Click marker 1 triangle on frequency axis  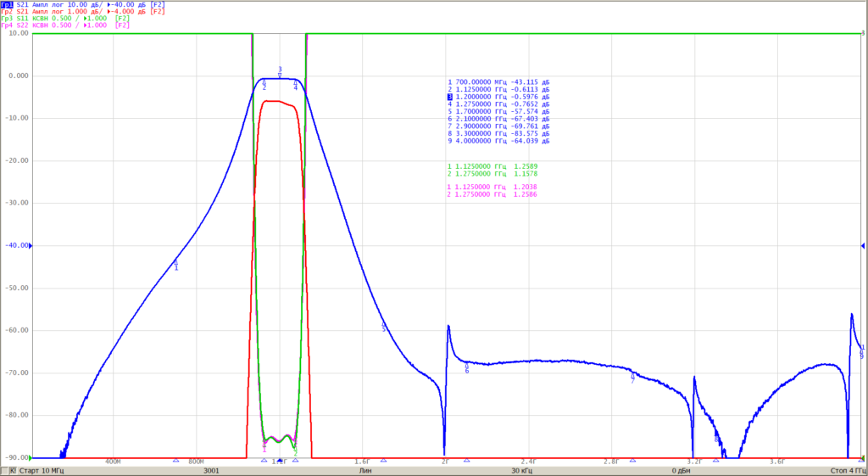click(176, 461)
